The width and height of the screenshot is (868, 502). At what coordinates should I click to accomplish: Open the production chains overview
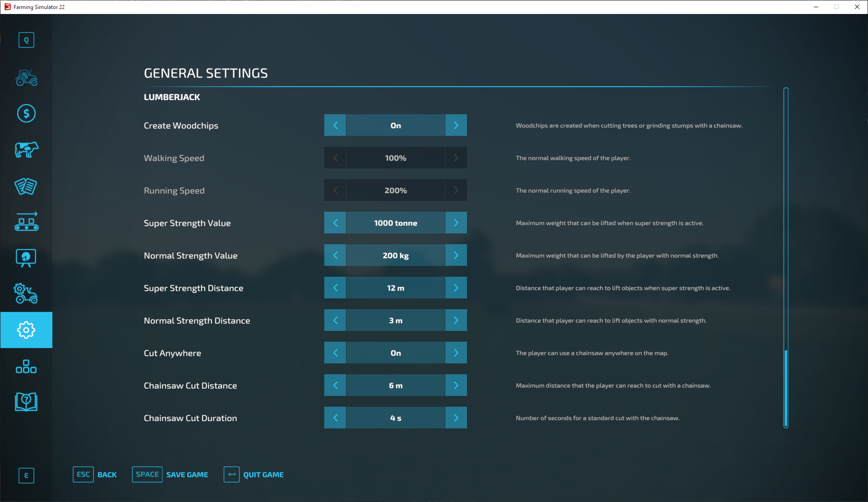click(26, 222)
